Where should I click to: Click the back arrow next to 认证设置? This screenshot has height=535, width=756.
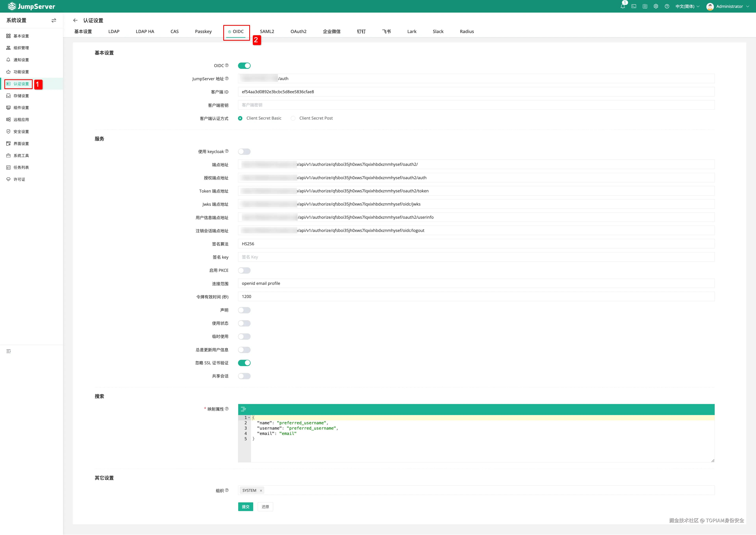click(75, 20)
